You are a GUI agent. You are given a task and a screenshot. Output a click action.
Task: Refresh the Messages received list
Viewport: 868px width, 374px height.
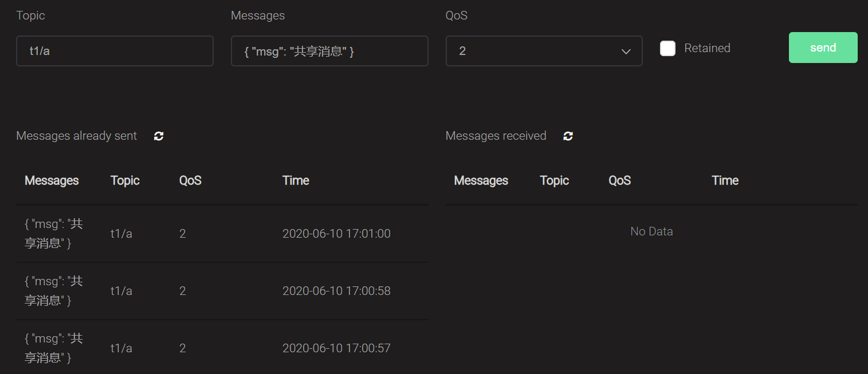[568, 136]
